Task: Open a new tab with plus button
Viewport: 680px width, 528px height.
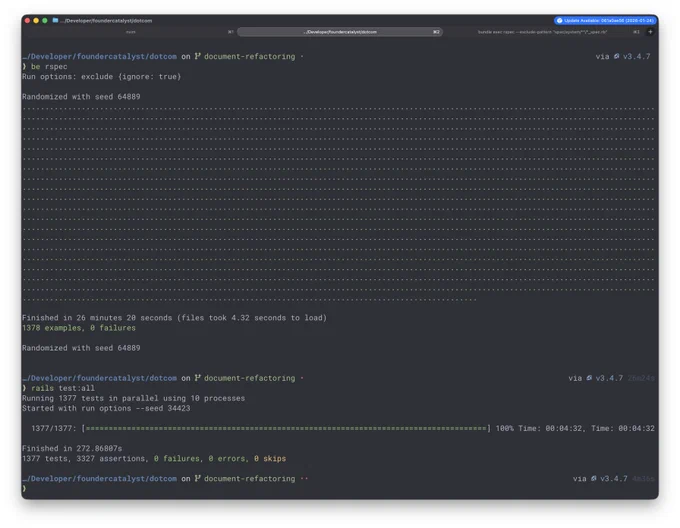Action: 650,32
